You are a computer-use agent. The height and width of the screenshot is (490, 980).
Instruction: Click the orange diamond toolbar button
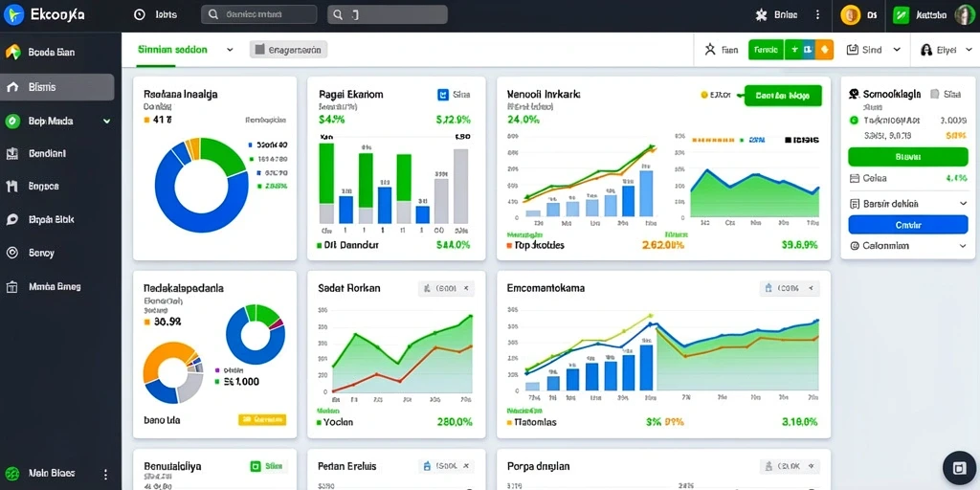(825, 50)
